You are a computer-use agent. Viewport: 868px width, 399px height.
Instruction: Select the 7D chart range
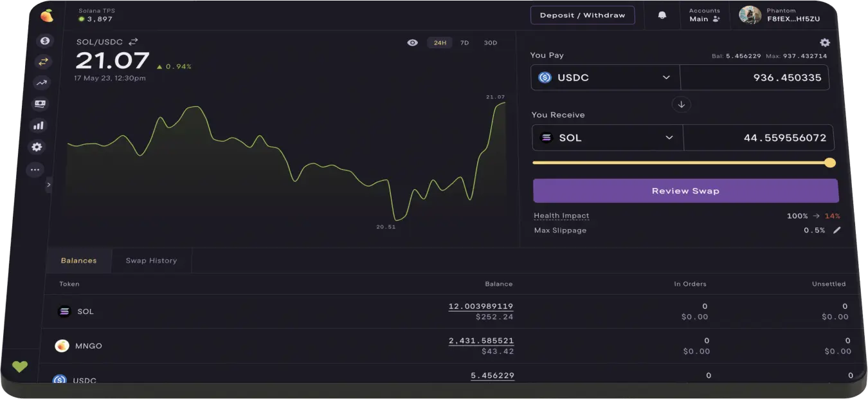click(x=464, y=43)
